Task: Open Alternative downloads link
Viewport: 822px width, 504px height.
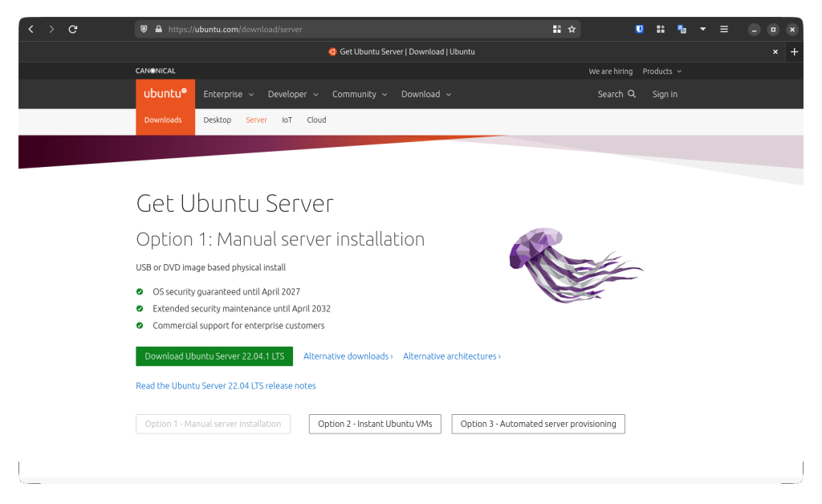Action: coord(348,356)
